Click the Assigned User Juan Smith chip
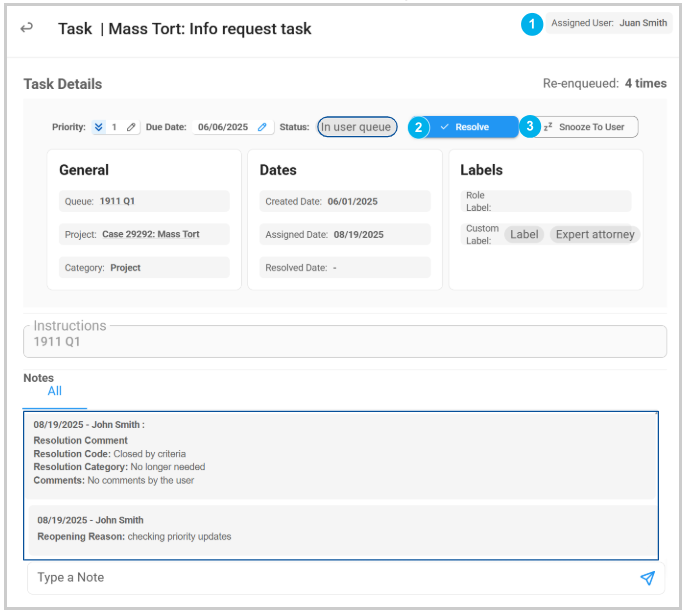 (x=609, y=23)
